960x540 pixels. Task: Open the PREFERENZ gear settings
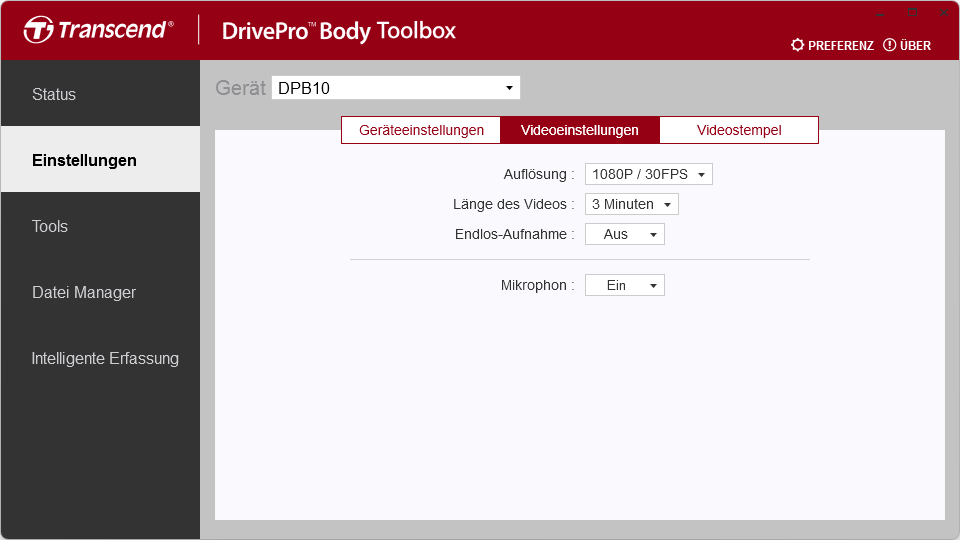[832, 45]
